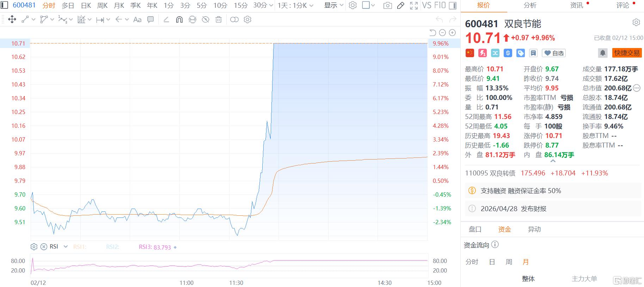Click the 快捷交易 quick trade button
644x287 pixels.
coord(627,53)
